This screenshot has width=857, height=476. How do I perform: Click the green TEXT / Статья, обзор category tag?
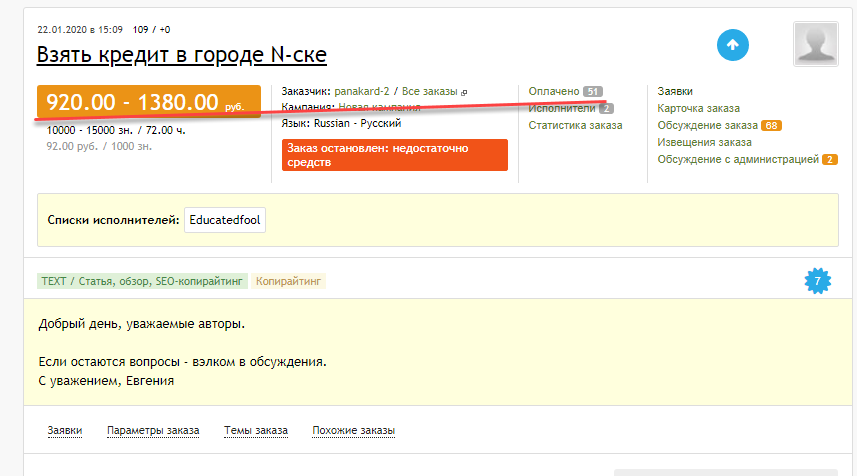pos(141,282)
